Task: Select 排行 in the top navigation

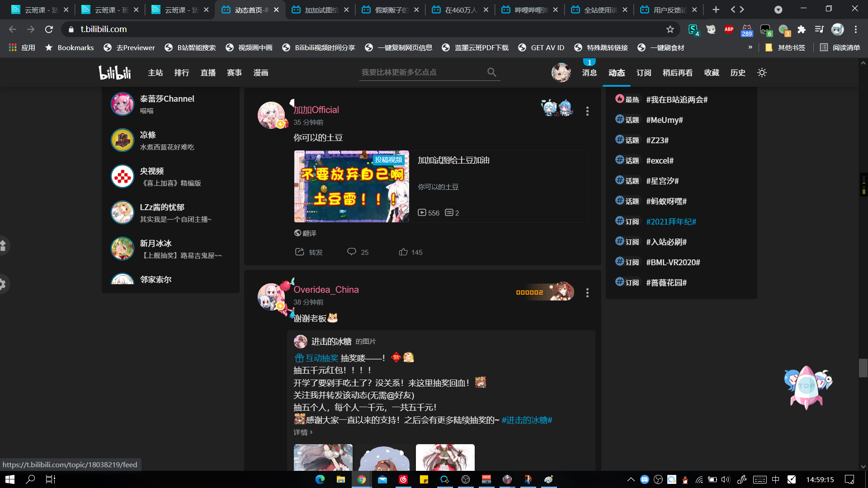Action: tap(182, 72)
